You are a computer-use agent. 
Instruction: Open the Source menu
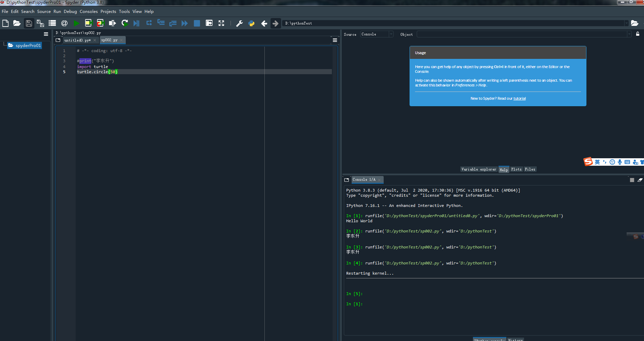(x=44, y=11)
